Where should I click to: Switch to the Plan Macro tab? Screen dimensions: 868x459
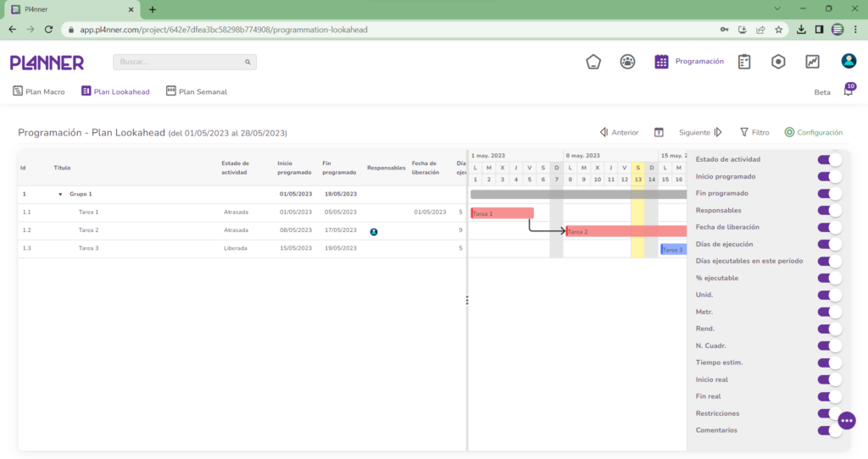coord(39,91)
